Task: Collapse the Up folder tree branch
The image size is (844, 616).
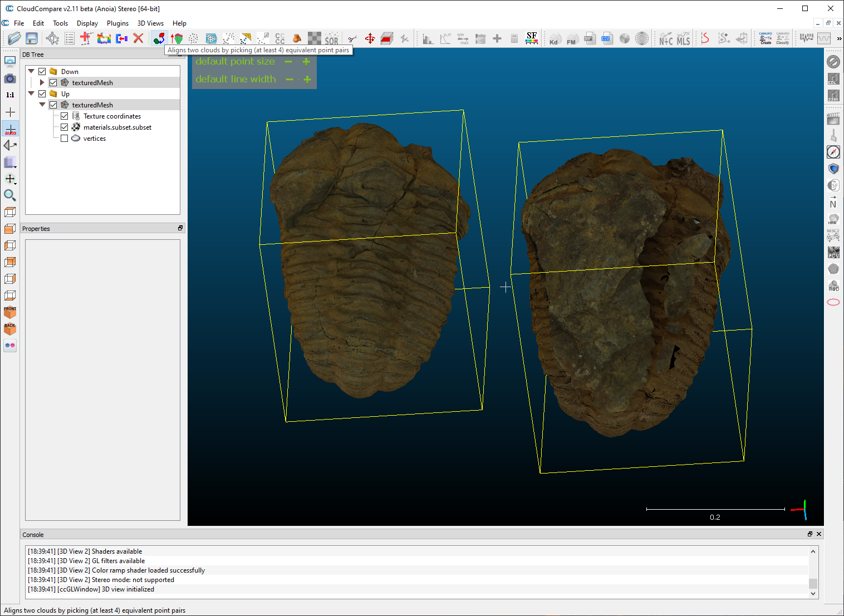Action: pyautogui.click(x=31, y=93)
